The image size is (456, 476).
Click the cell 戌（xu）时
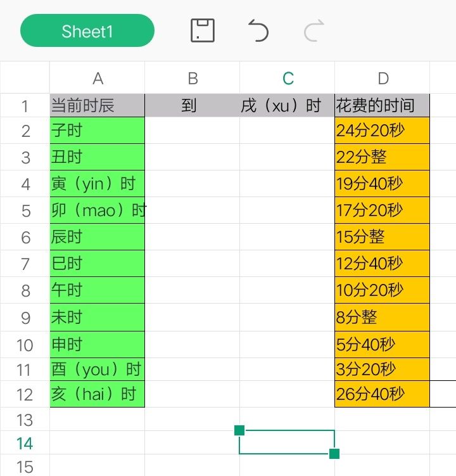click(x=288, y=106)
